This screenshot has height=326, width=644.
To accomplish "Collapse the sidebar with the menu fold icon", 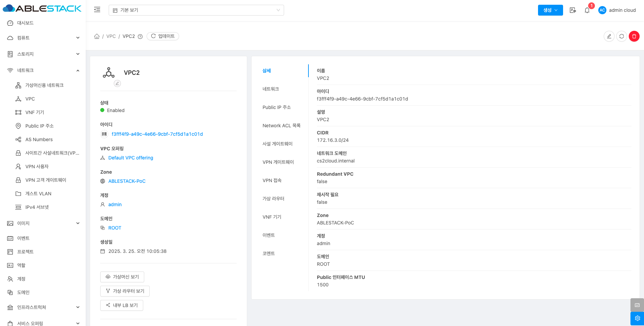I will pyautogui.click(x=97, y=10).
